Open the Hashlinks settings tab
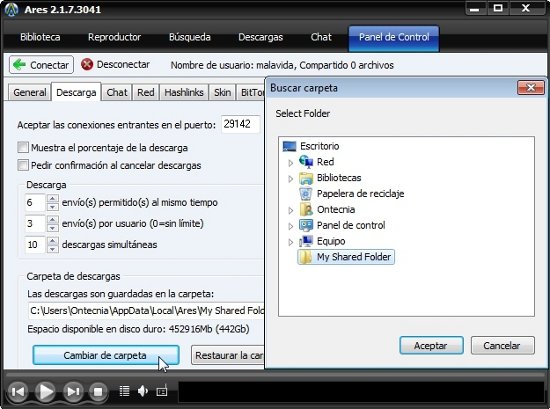The image size is (550, 409). coord(184,93)
